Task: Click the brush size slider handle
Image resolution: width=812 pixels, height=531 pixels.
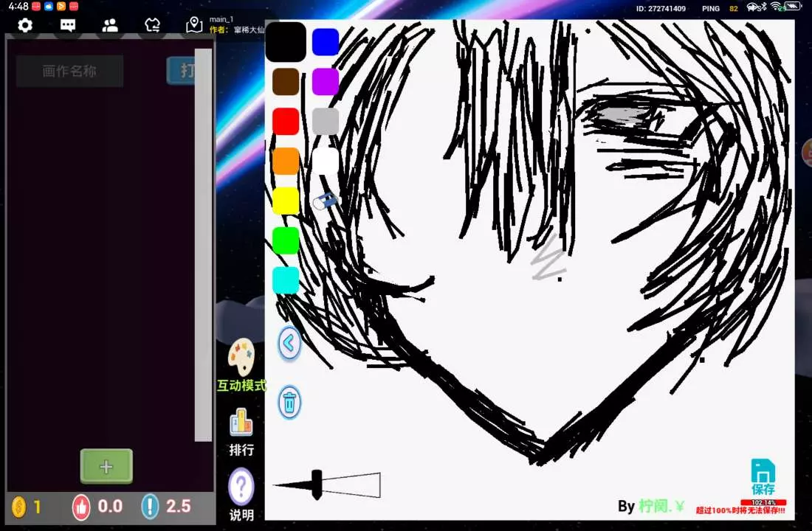Action: pos(317,485)
